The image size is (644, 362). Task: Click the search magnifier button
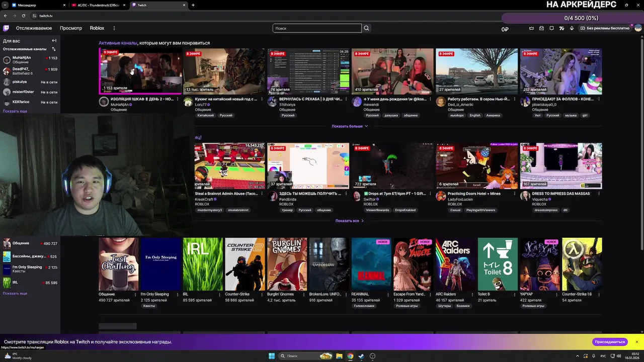(x=366, y=28)
